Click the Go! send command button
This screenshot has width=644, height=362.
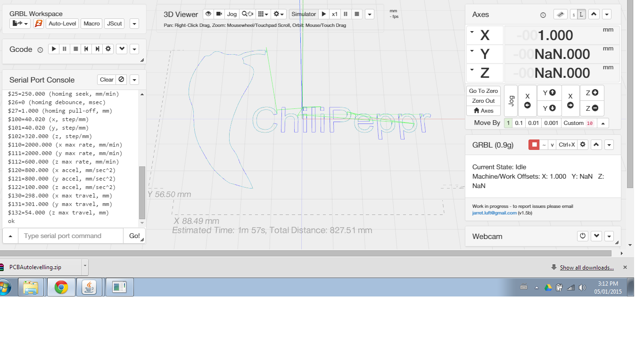click(134, 236)
